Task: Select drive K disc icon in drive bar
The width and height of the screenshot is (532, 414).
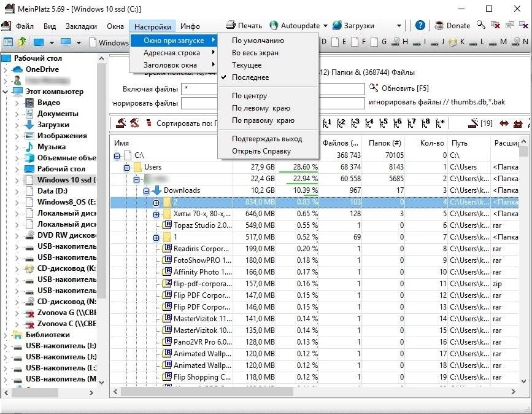Action: 453,42
